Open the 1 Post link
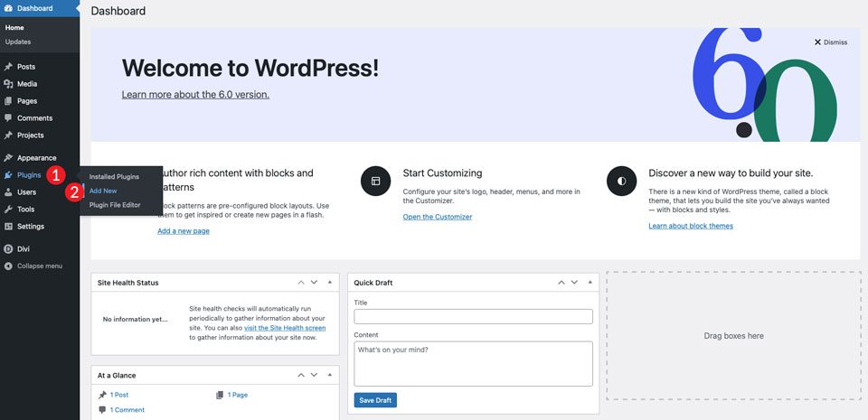The width and height of the screenshot is (868, 420). point(119,395)
